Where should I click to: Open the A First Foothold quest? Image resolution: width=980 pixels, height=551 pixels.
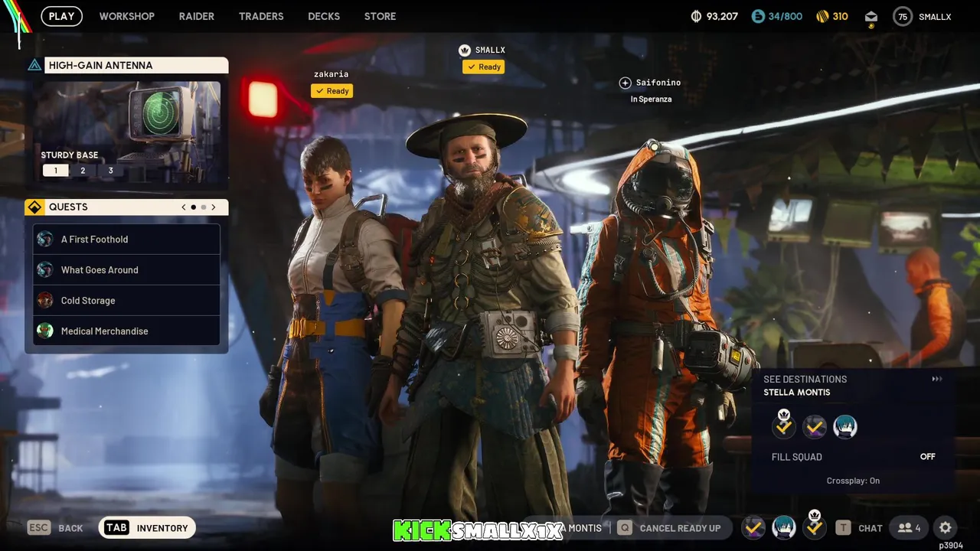pyautogui.click(x=127, y=240)
